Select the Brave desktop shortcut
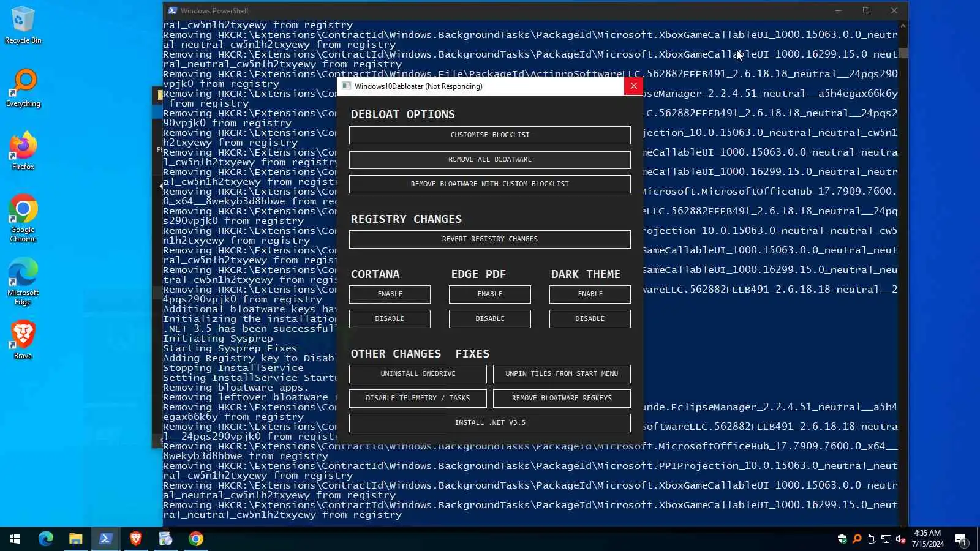Screen dimensions: 980x551 (23, 340)
